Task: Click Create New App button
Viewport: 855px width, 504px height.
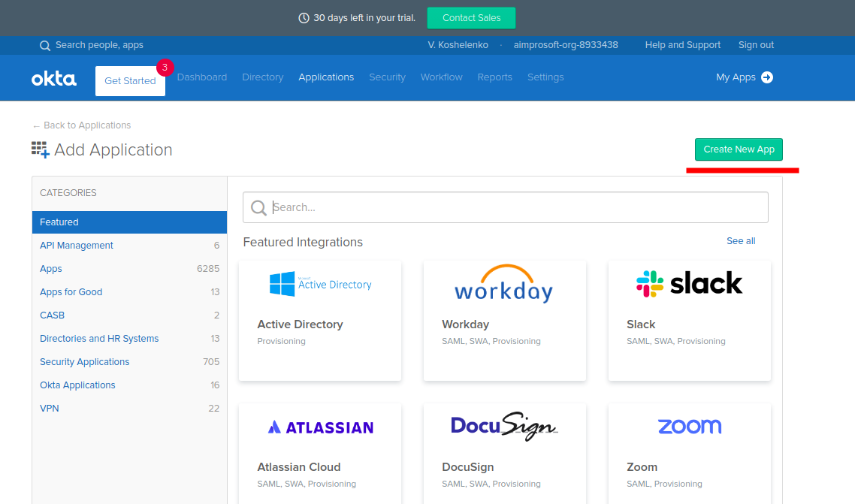Action: click(739, 149)
